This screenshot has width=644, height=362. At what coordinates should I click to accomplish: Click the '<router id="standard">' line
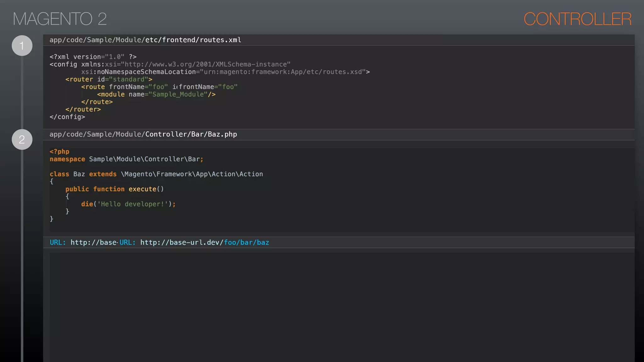point(109,80)
